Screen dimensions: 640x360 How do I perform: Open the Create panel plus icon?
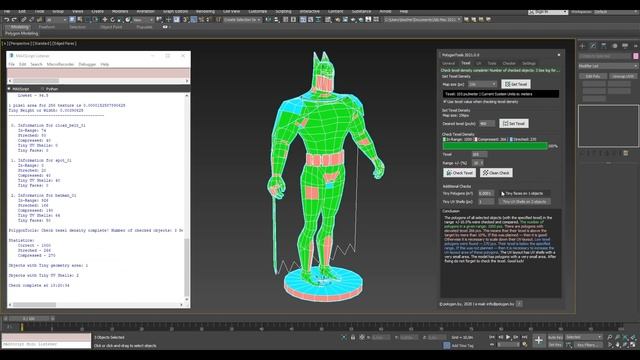[582, 46]
